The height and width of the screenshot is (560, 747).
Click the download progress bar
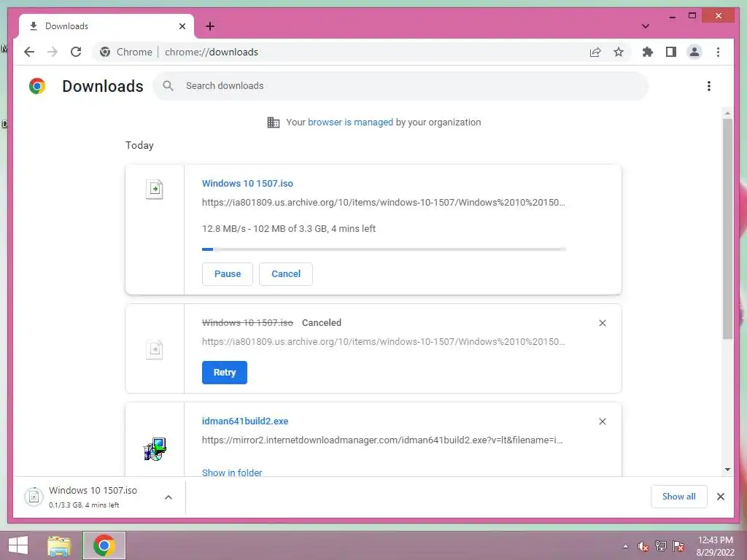pyautogui.click(x=384, y=249)
